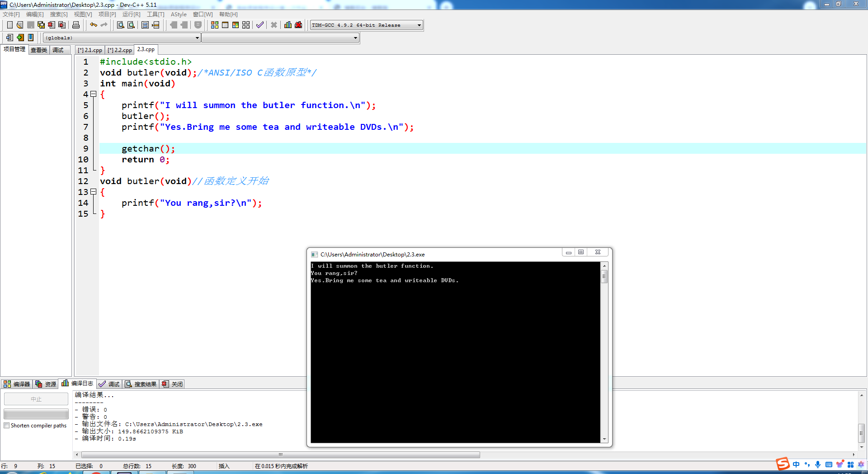
Task: Click the Close All files toolbar icon
Action: point(62,25)
